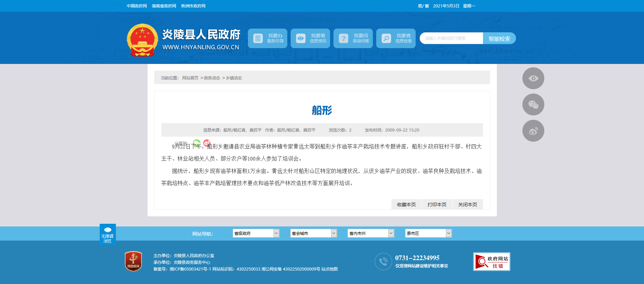Click the 智能检索 search button

pyautogui.click(x=499, y=39)
